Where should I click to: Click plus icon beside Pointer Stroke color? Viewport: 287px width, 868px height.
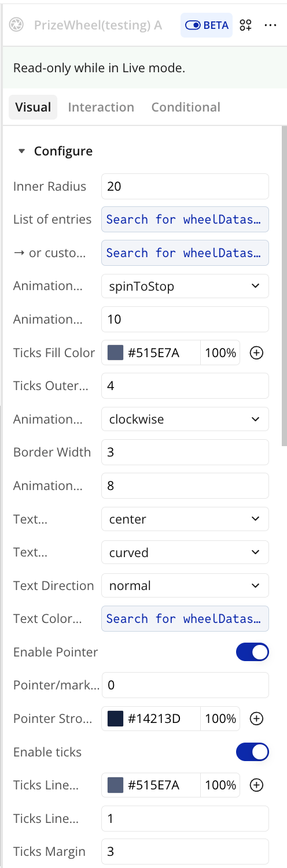256,718
